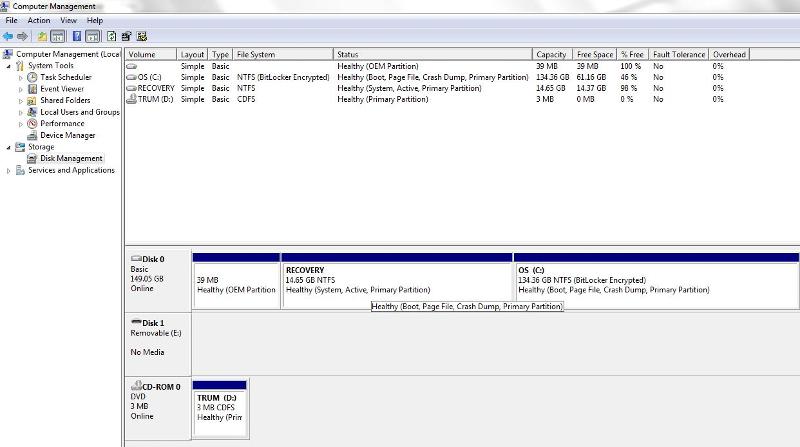Screen dimensions: 800x447
Task: Click the Task Scheduler clock icon
Action: tap(32, 77)
